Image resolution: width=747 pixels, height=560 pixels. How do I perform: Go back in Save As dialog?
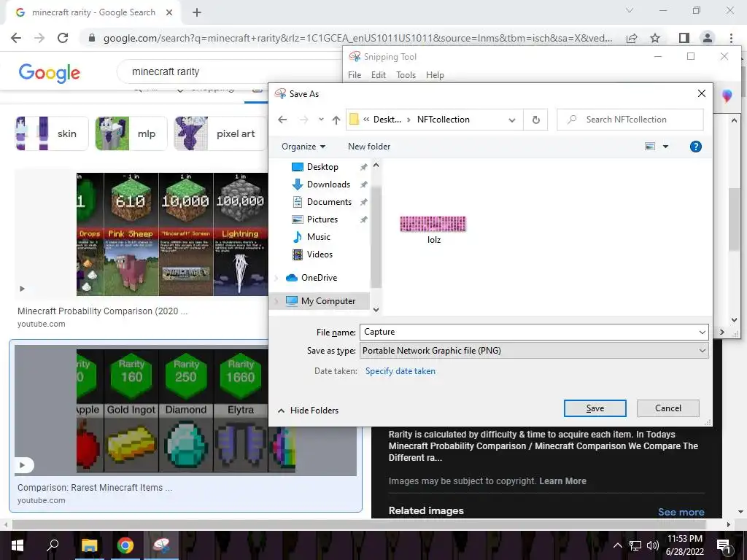[282, 120]
